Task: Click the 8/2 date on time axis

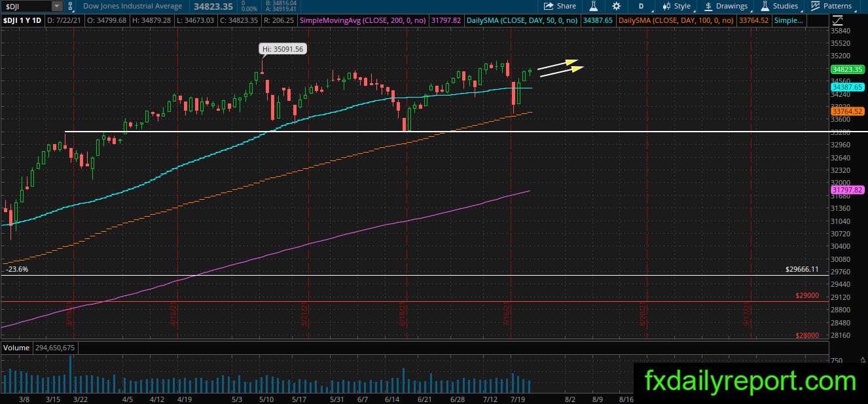Action: pyautogui.click(x=570, y=398)
